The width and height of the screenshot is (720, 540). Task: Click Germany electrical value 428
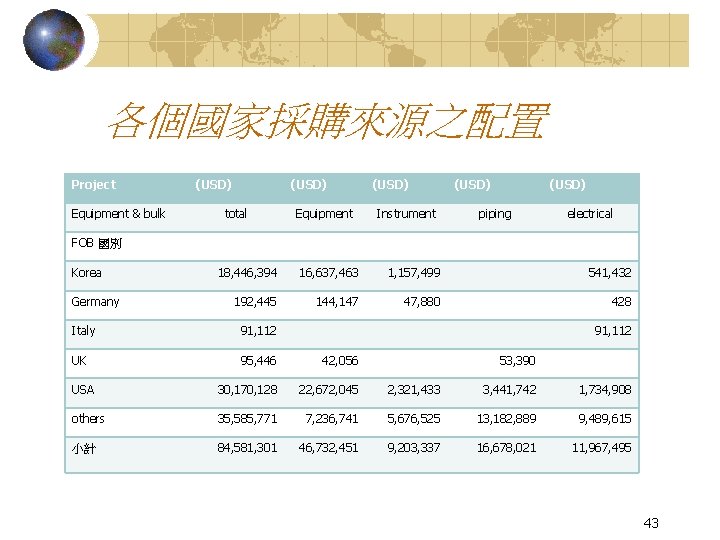[x=621, y=302]
